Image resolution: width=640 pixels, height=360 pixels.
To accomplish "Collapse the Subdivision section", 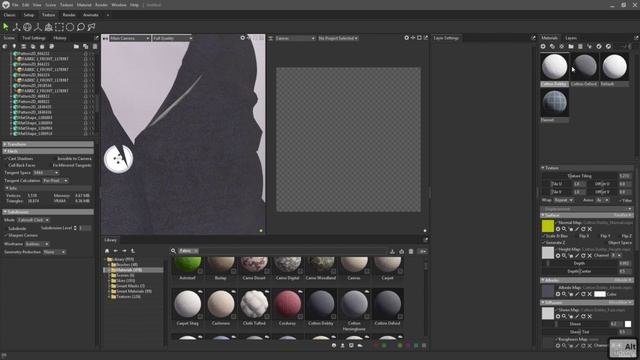I will point(48,212).
